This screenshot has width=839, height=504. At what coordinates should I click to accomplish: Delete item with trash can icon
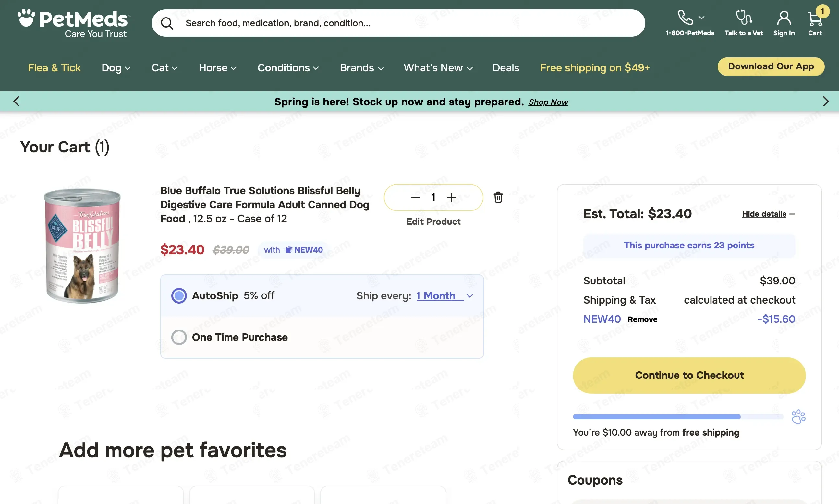pyautogui.click(x=498, y=197)
